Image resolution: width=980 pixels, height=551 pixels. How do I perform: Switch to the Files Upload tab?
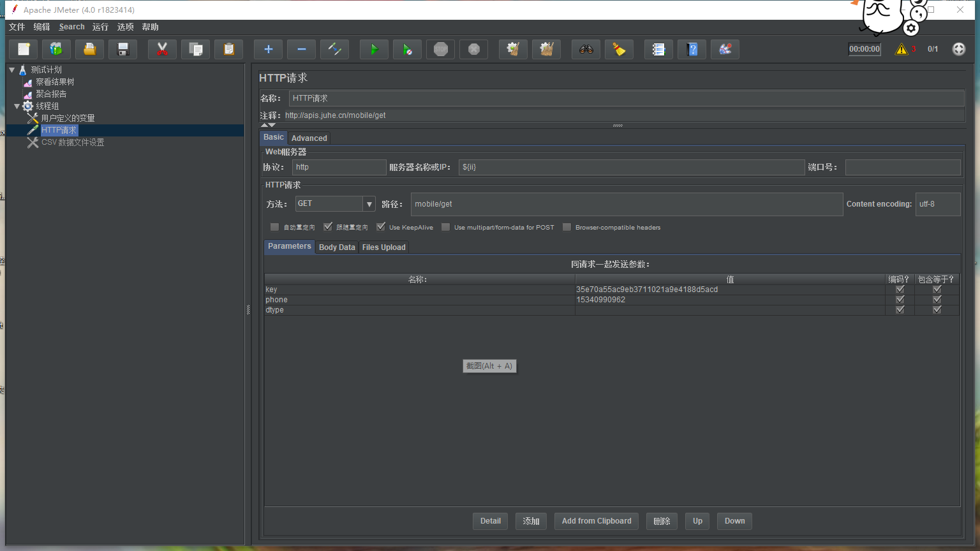coord(383,247)
